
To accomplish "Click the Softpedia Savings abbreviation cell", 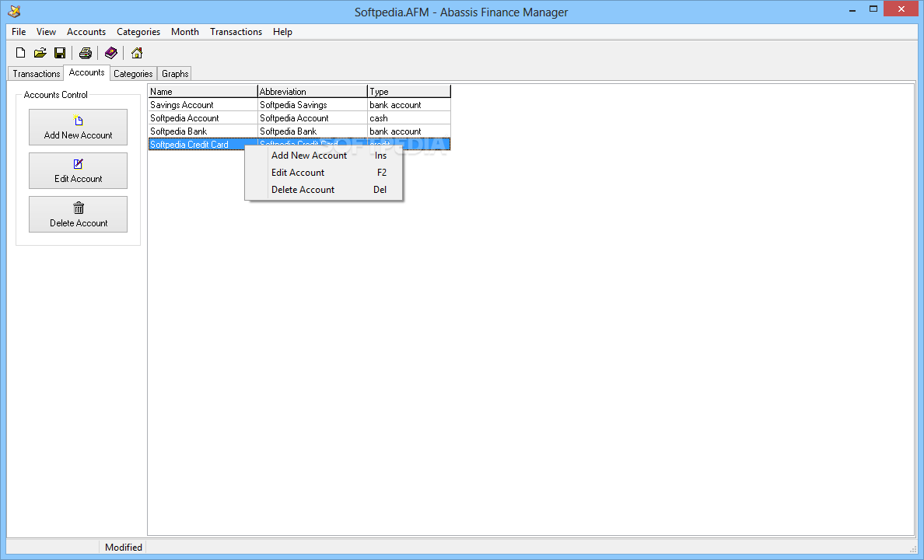I will point(313,105).
